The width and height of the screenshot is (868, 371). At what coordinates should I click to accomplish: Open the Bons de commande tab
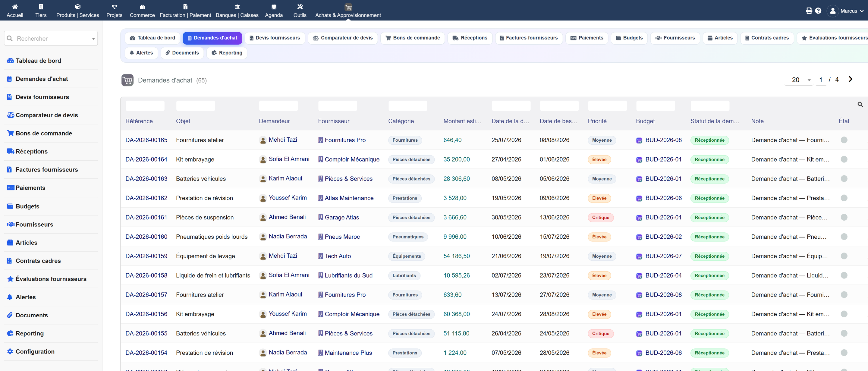click(412, 38)
